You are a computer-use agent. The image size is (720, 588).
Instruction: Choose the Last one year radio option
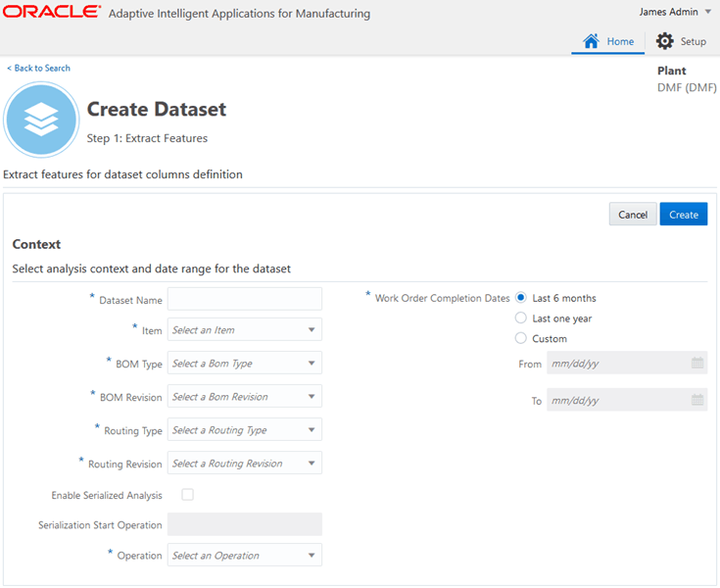[520, 318]
